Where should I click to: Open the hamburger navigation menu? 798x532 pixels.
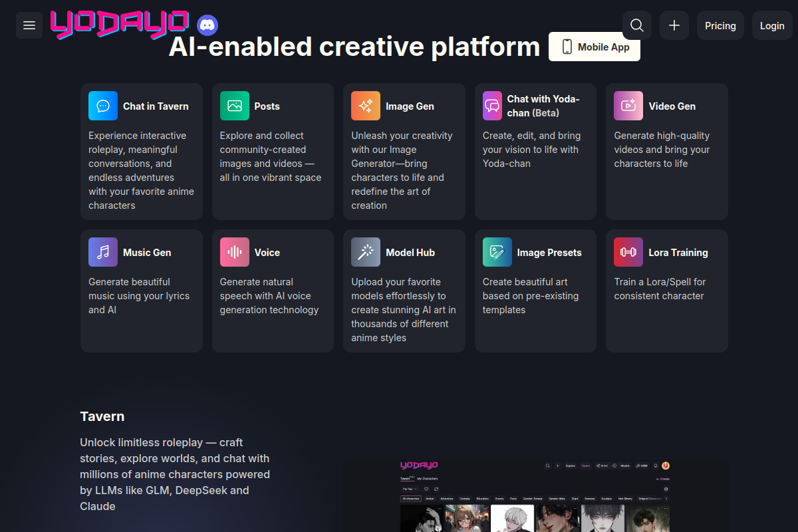29,25
